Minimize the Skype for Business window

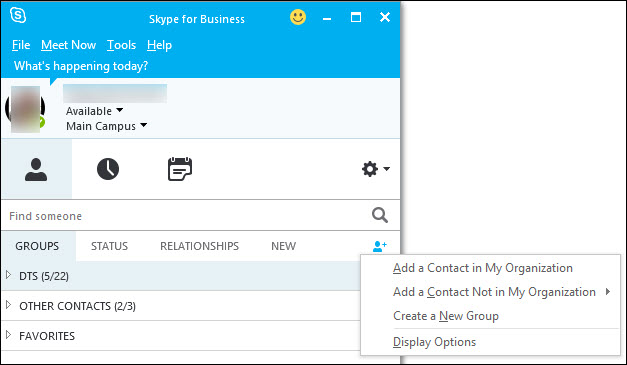pyautogui.click(x=327, y=18)
